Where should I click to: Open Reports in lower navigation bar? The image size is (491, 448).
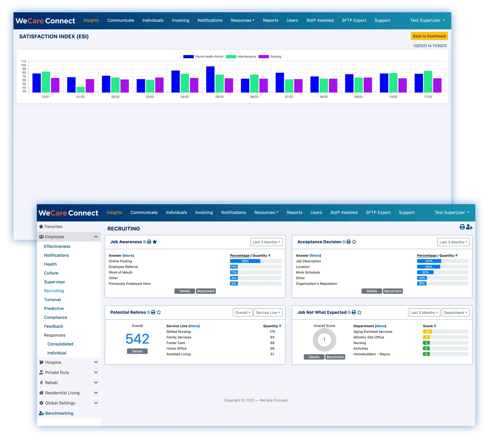tap(294, 212)
